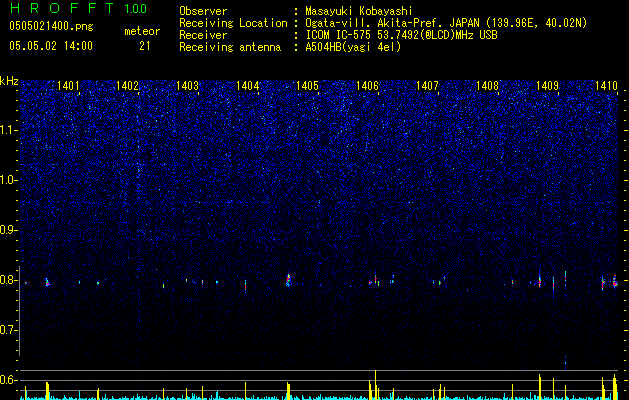Click the Receiving antenna label
Image resolution: width=629 pixels, height=400 pixels.
pyautogui.click(x=230, y=47)
